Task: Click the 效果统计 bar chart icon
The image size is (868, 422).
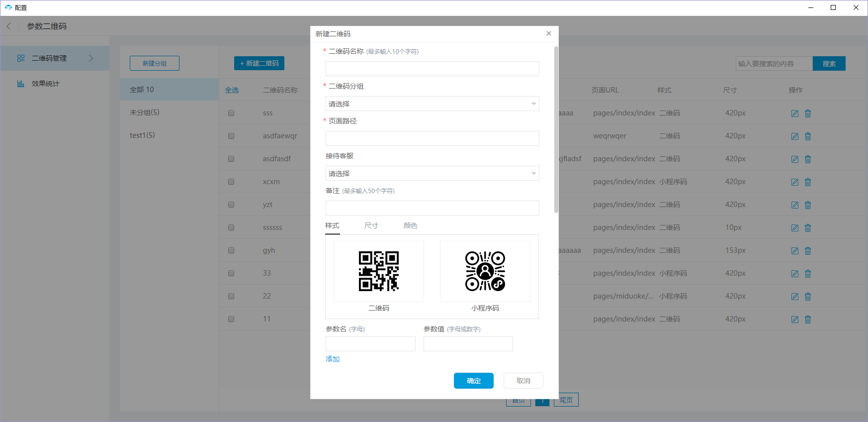Action: click(21, 84)
